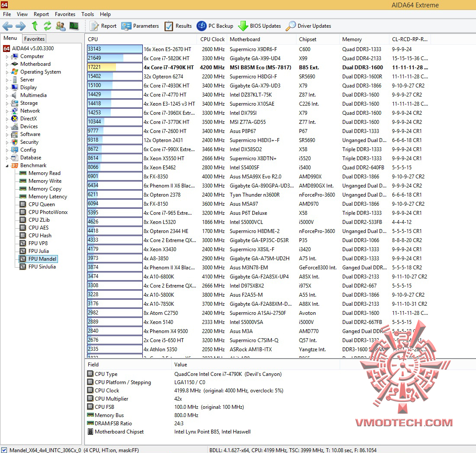Expand the Server tree node
Viewport: 476px width, 453px height.
tap(7, 80)
